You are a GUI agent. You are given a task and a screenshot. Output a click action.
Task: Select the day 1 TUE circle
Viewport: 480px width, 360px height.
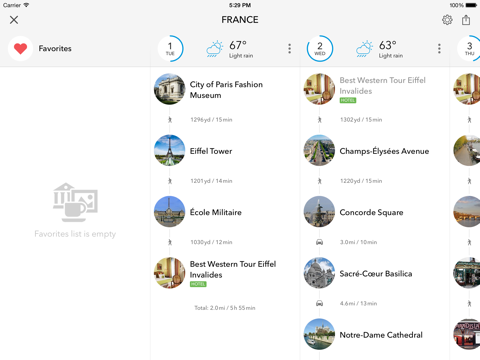170,49
